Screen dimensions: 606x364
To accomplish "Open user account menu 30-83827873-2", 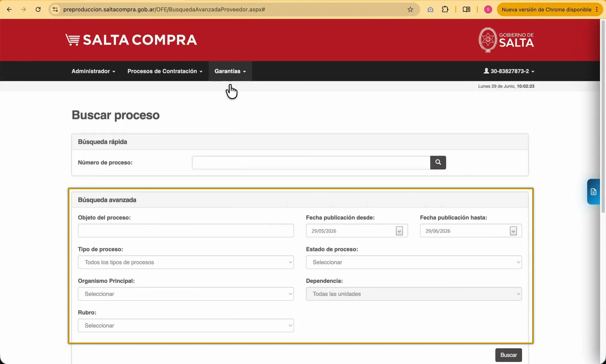I will pyautogui.click(x=509, y=71).
